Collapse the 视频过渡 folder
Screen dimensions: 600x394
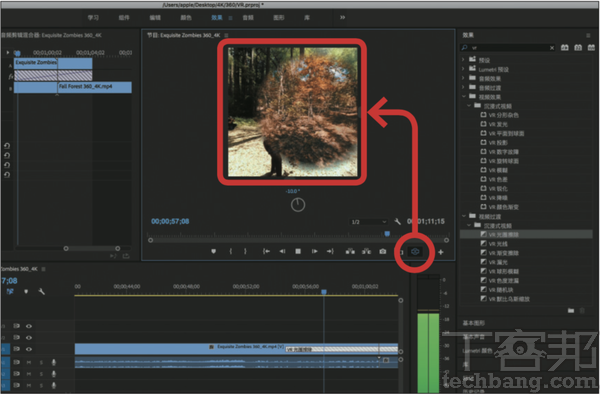(463, 216)
